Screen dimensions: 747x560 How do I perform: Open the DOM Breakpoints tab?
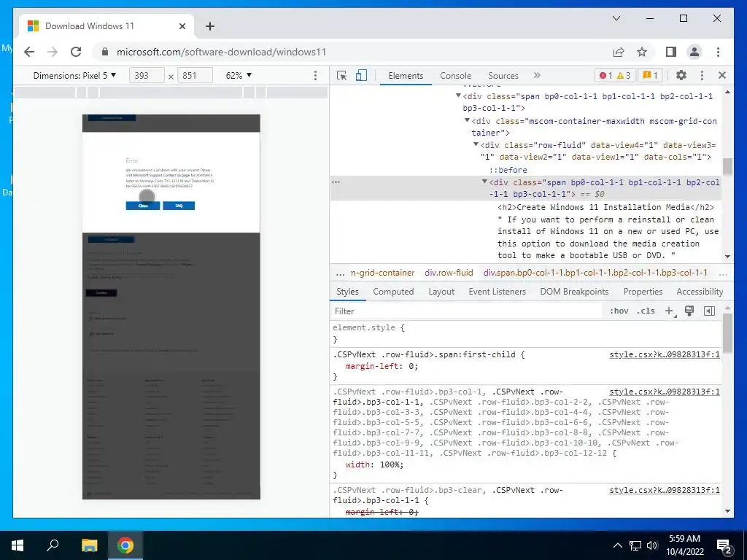pyautogui.click(x=574, y=292)
